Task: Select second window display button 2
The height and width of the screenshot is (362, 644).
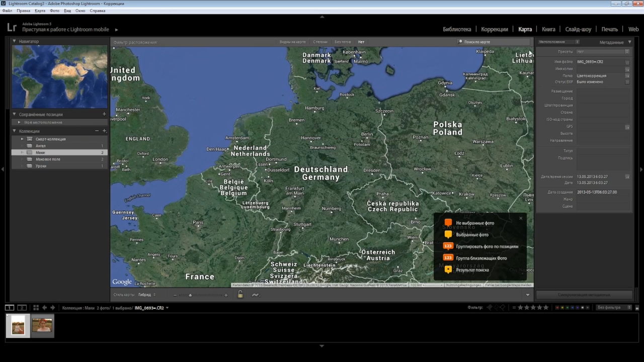Action: point(22,308)
